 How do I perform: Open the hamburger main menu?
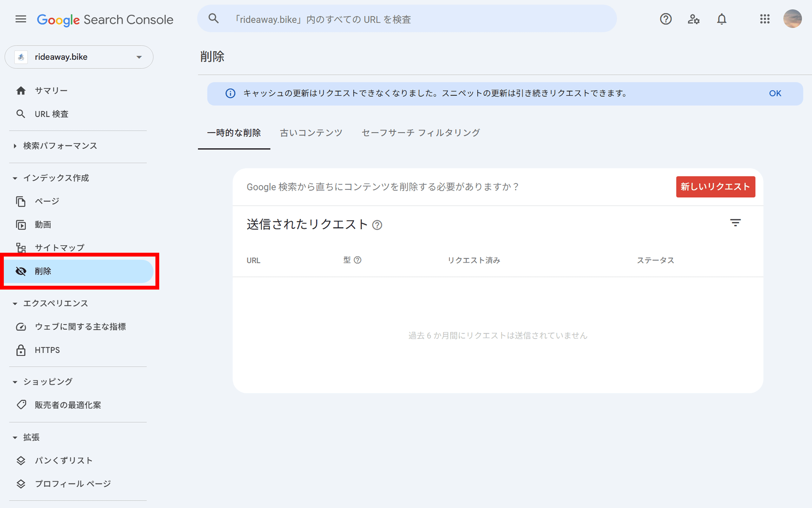(x=21, y=19)
